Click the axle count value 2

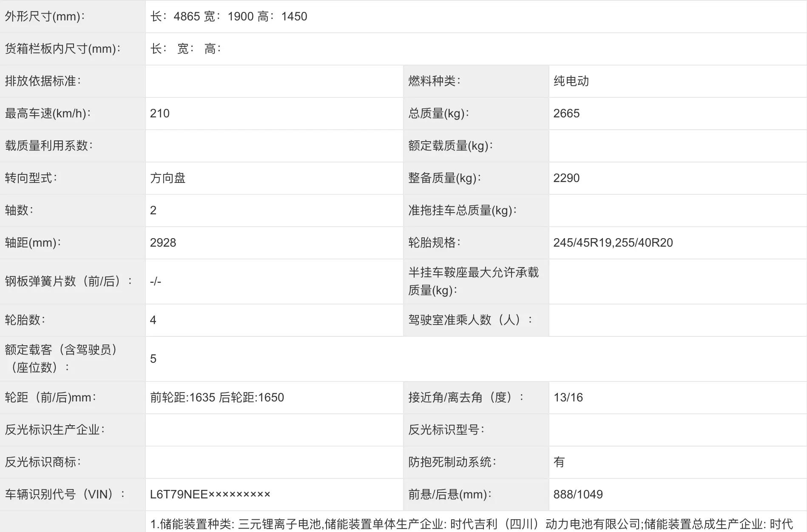(153, 211)
